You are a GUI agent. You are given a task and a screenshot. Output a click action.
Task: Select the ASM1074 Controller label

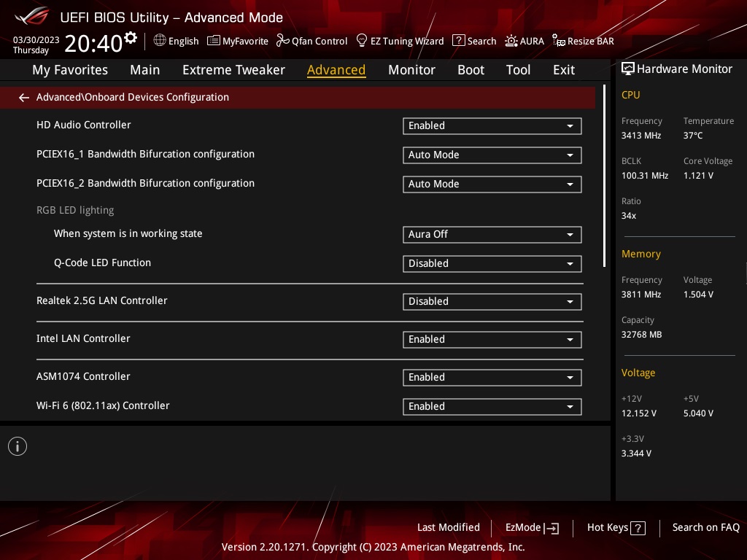pos(83,376)
